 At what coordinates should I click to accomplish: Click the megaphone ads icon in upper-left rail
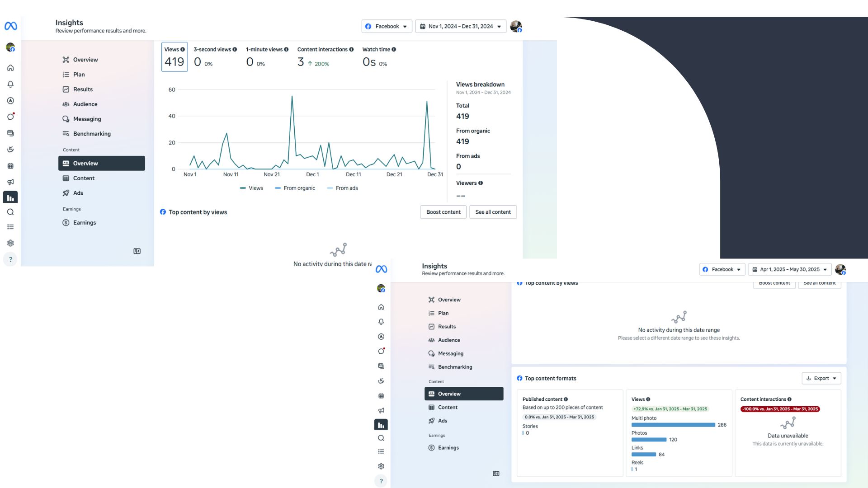point(10,182)
